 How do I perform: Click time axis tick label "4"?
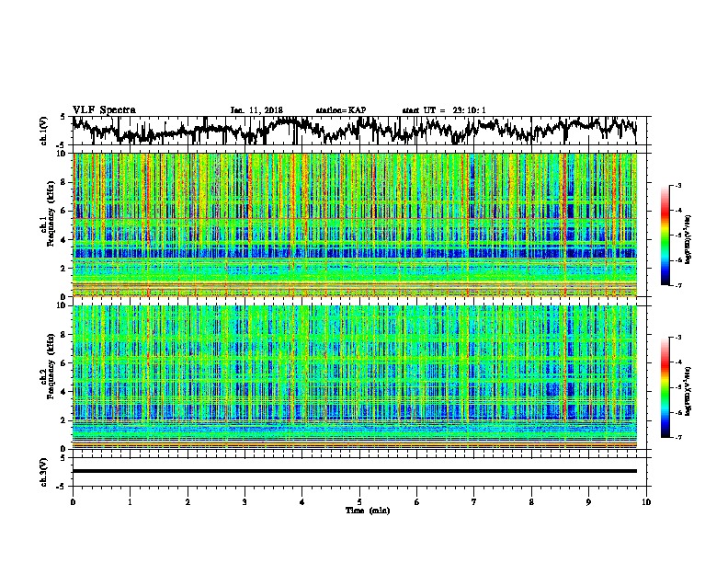tap(302, 502)
